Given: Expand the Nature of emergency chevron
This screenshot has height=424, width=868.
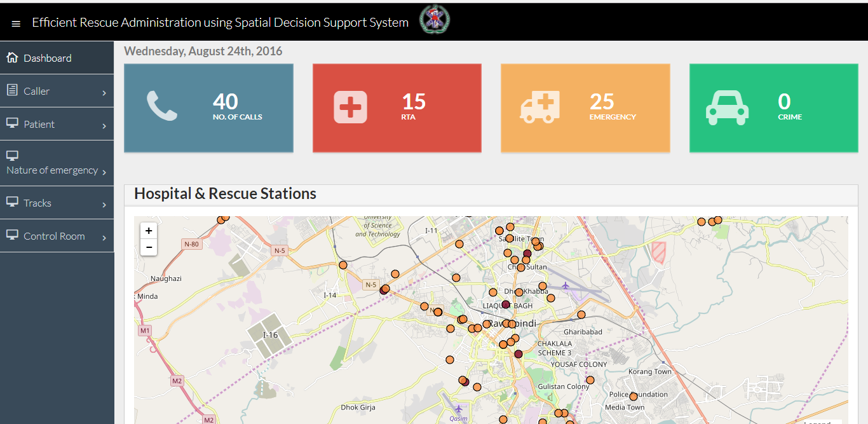Looking at the screenshot, I should point(104,172).
